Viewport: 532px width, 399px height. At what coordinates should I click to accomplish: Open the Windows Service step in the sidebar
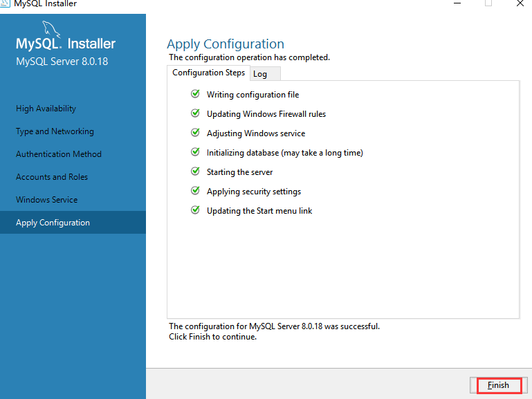coord(46,200)
